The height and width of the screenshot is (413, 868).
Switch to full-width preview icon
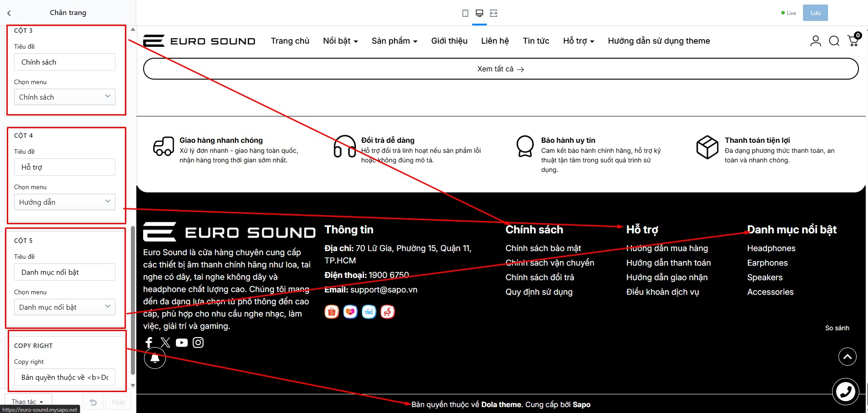pyautogui.click(x=494, y=13)
